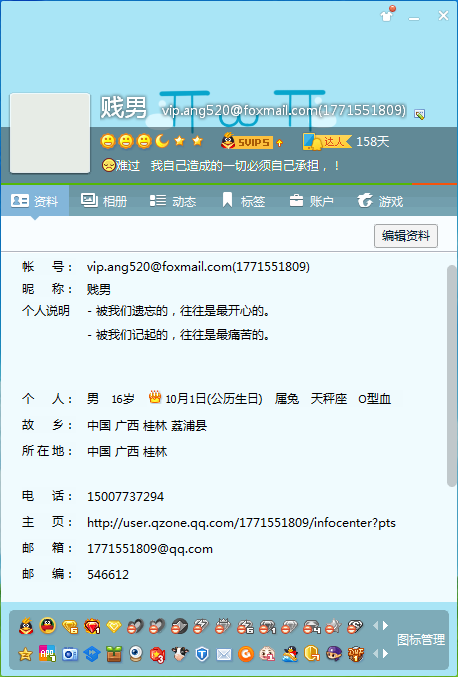Show next icons in top icon row
458x677 pixels.
click(x=385, y=626)
